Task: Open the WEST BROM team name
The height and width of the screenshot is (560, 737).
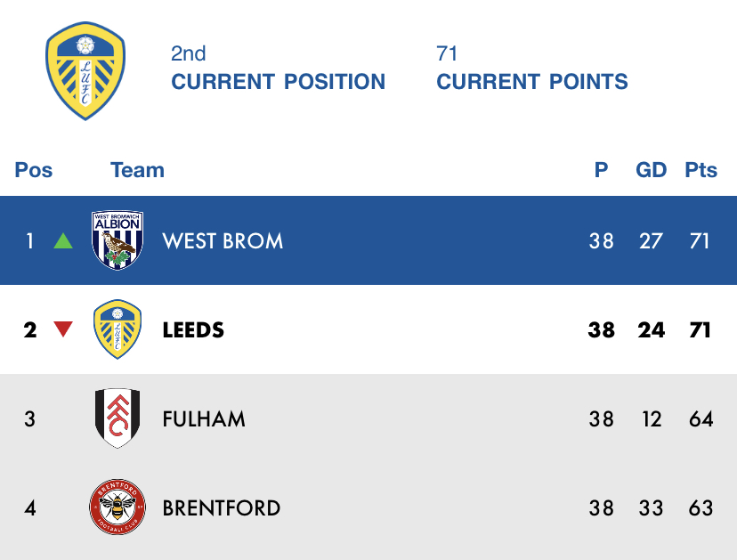Action: [x=223, y=240]
